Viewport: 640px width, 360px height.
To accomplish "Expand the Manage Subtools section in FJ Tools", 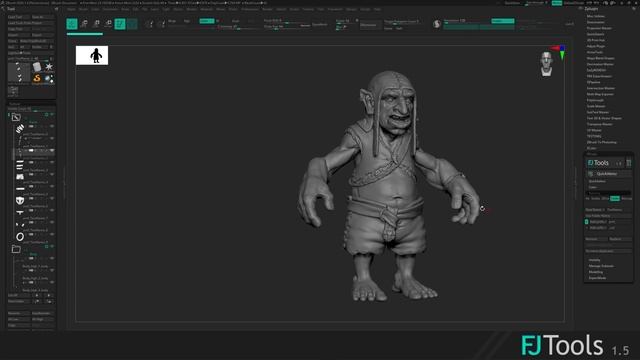I will [x=601, y=266].
